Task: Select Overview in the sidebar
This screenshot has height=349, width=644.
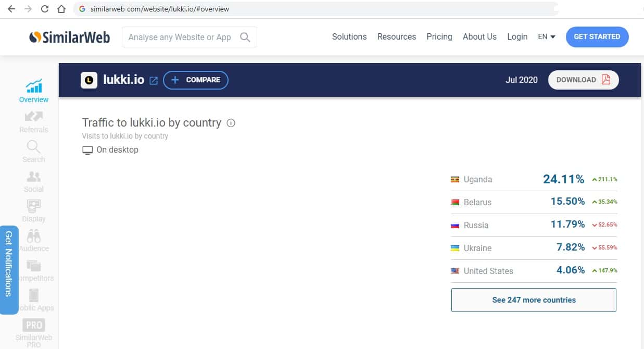Action: click(x=34, y=91)
